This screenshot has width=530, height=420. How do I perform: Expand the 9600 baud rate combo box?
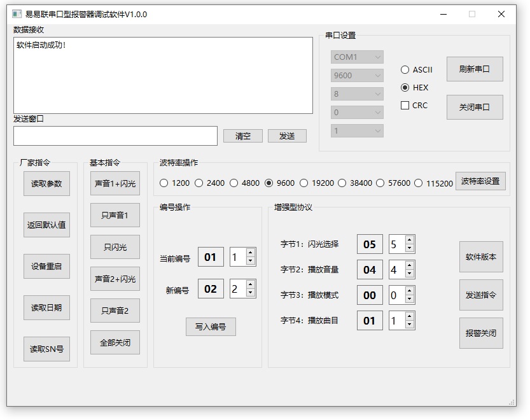[x=357, y=76]
